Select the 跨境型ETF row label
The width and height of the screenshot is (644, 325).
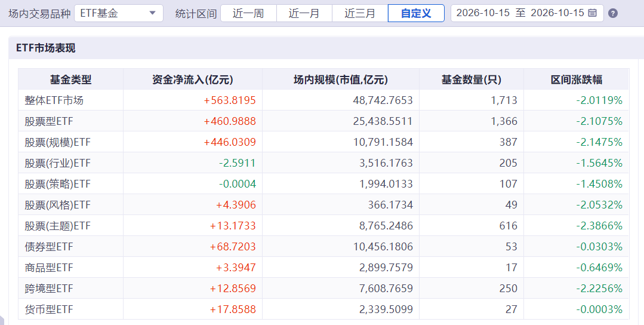point(49,289)
